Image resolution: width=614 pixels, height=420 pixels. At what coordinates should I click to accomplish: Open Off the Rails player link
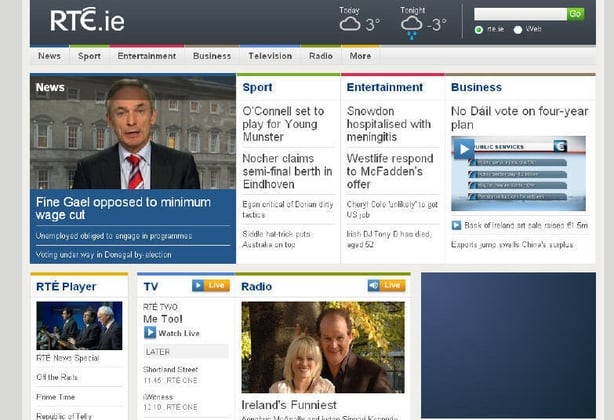click(x=57, y=377)
